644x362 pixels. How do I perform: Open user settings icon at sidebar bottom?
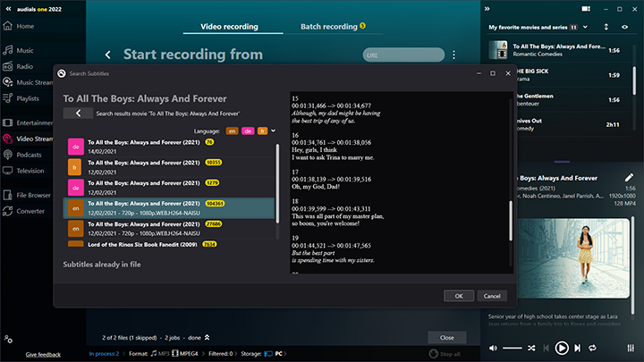8,340
